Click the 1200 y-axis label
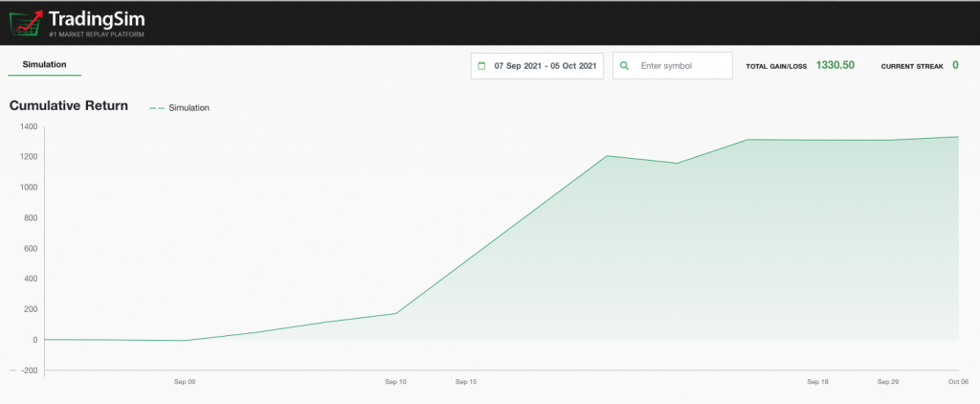Image resolution: width=980 pixels, height=404 pixels. (31, 157)
